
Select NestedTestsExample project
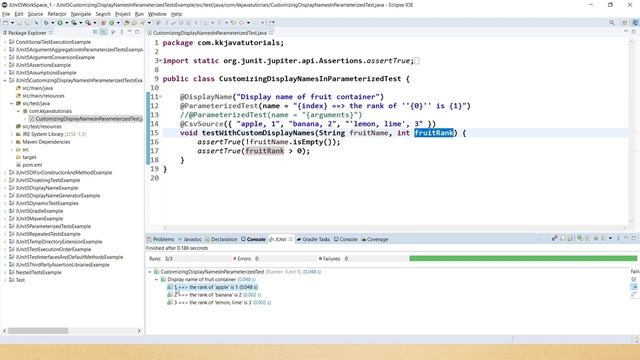[35, 272]
